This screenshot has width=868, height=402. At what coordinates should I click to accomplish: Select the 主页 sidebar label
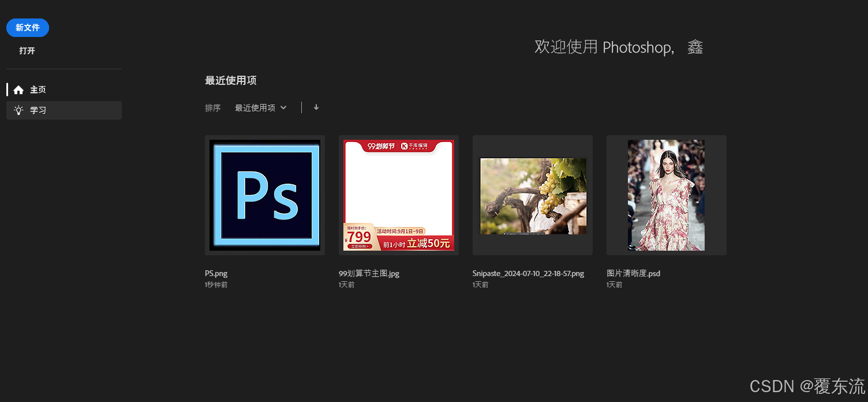click(38, 90)
